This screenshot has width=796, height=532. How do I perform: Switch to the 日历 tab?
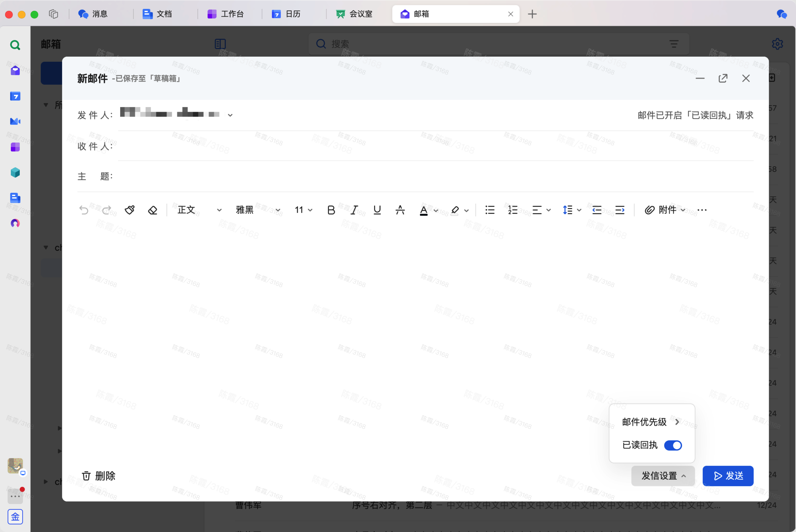pyautogui.click(x=286, y=14)
